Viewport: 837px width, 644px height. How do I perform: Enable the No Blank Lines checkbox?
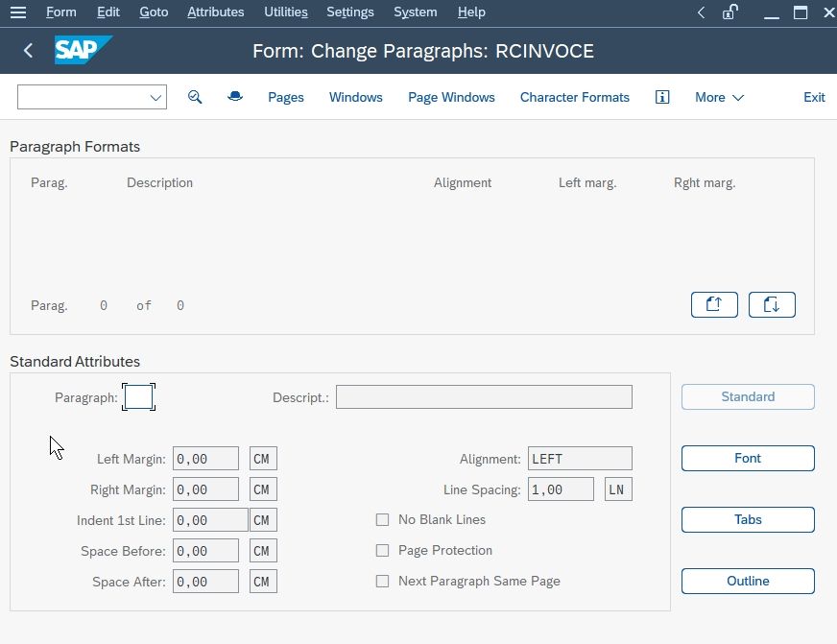[382, 519]
